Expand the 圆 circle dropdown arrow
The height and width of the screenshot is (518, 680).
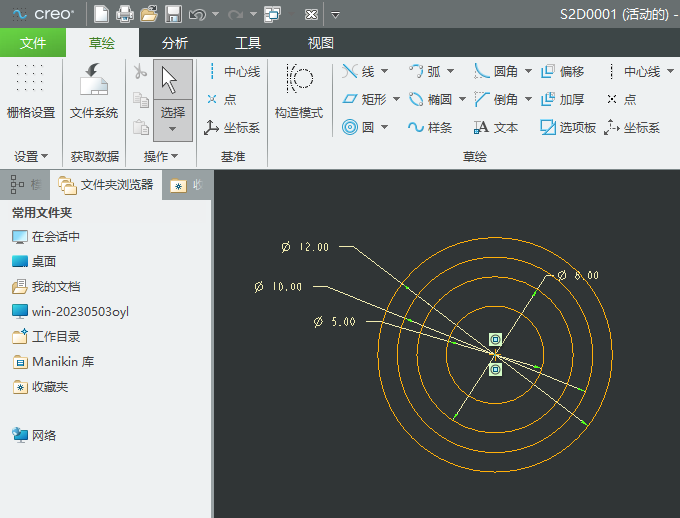[385, 128]
